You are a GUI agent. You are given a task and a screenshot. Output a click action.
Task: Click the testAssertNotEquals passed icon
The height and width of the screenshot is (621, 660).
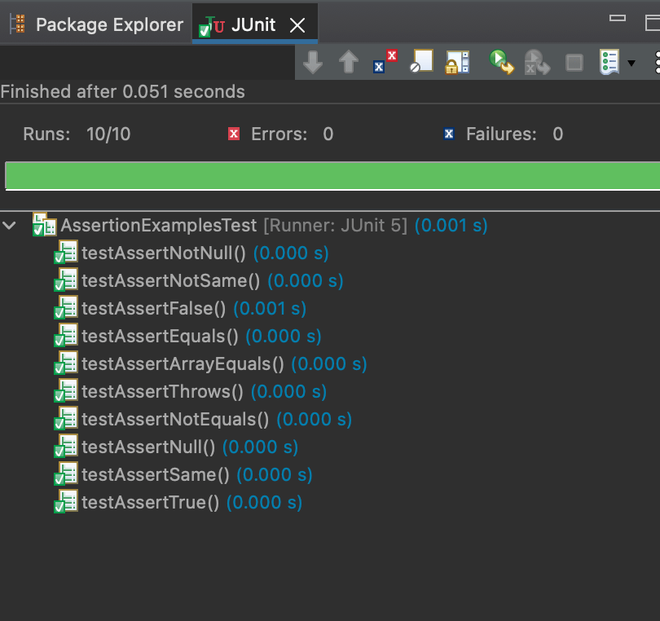(x=66, y=418)
